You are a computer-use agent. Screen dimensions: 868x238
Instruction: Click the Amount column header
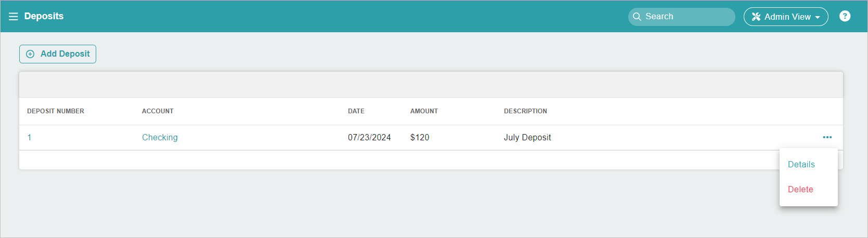point(424,111)
